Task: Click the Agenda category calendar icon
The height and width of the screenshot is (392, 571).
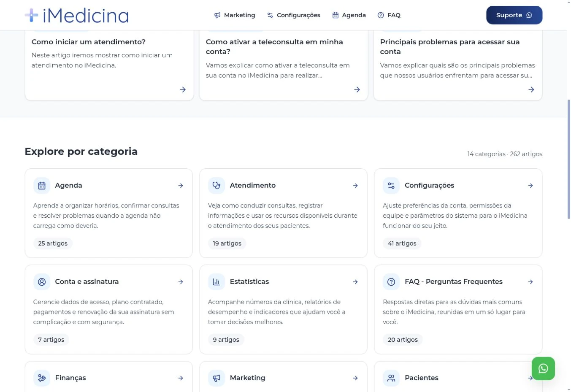Action: [42, 186]
